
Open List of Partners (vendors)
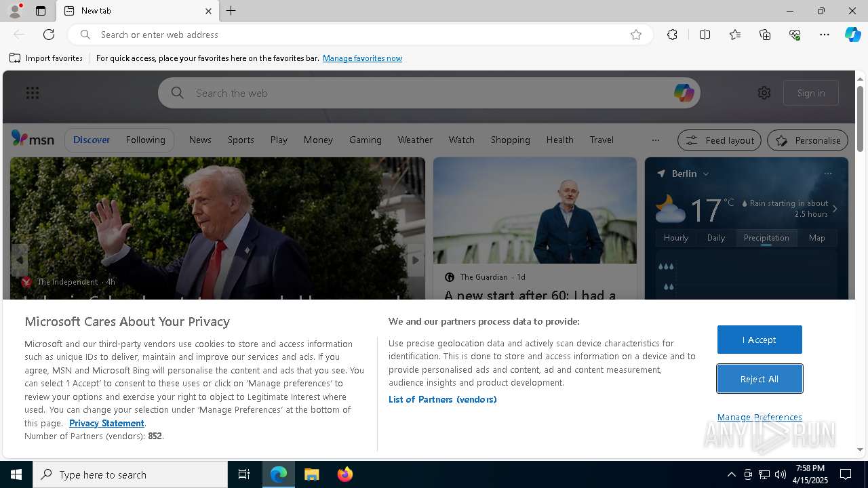pyautogui.click(x=443, y=399)
